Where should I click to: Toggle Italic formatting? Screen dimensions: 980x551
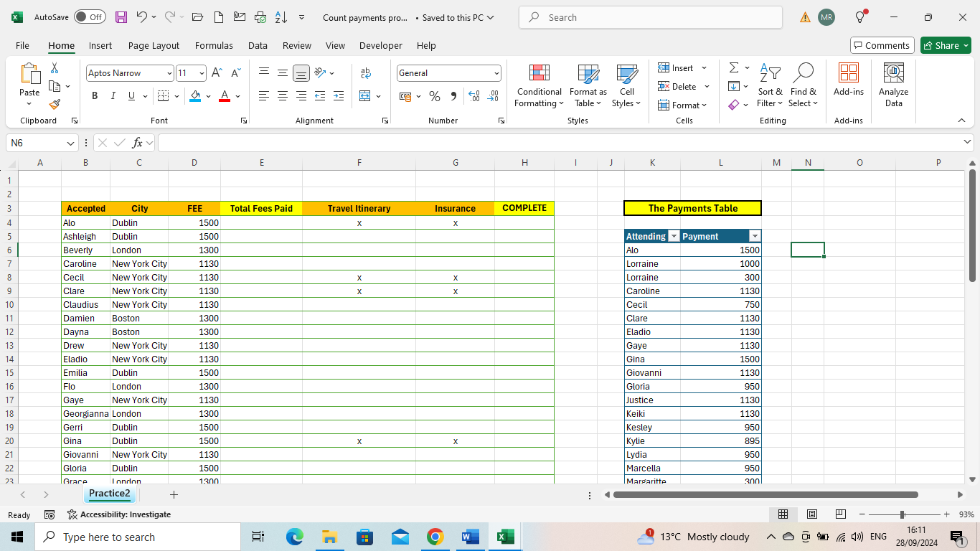point(113,96)
